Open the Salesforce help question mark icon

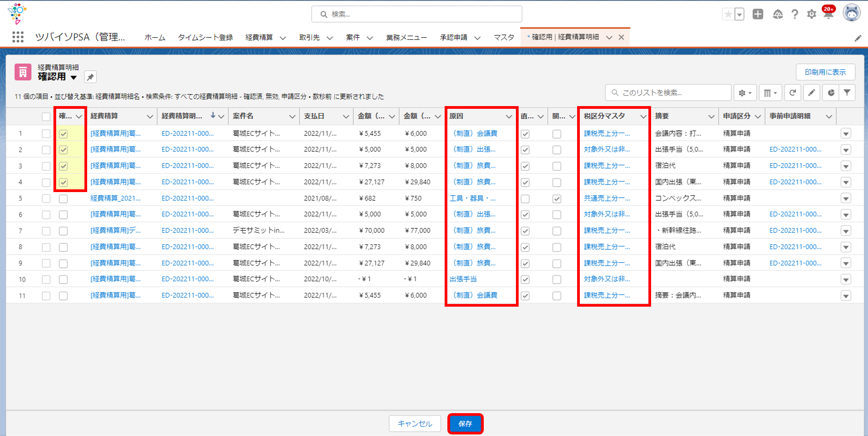point(794,14)
